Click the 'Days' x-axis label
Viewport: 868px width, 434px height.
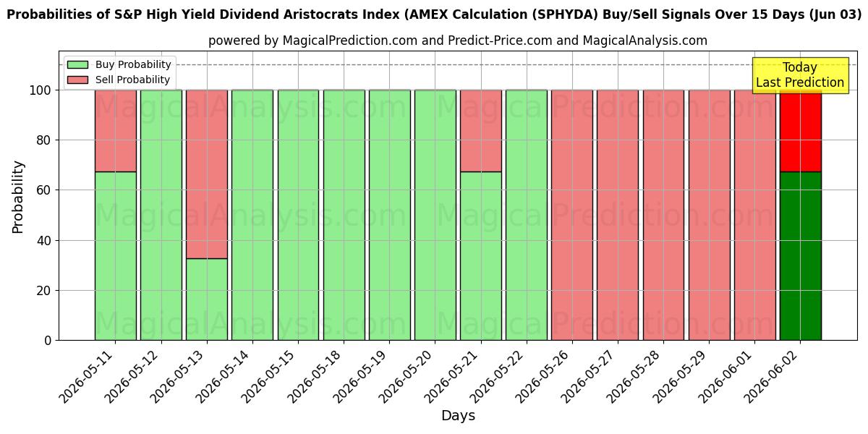coord(458,416)
